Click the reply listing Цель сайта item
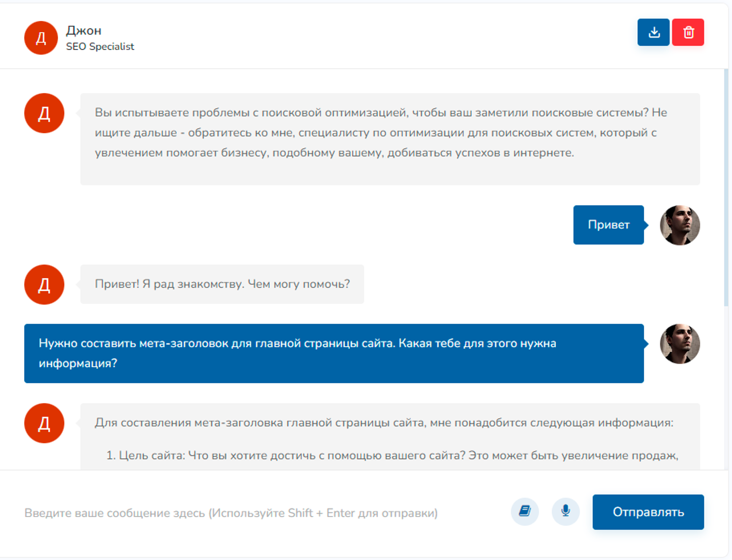This screenshot has width=732, height=560. click(390, 437)
